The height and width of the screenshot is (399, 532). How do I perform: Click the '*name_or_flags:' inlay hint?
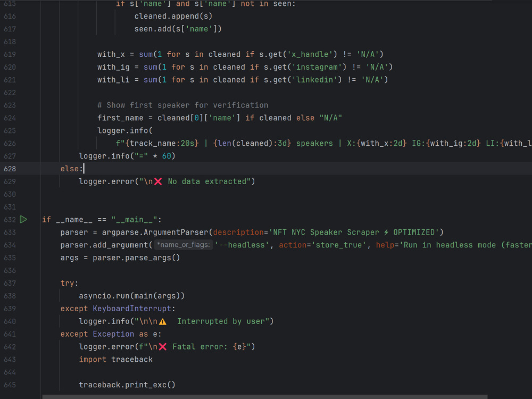click(x=184, y=245)
